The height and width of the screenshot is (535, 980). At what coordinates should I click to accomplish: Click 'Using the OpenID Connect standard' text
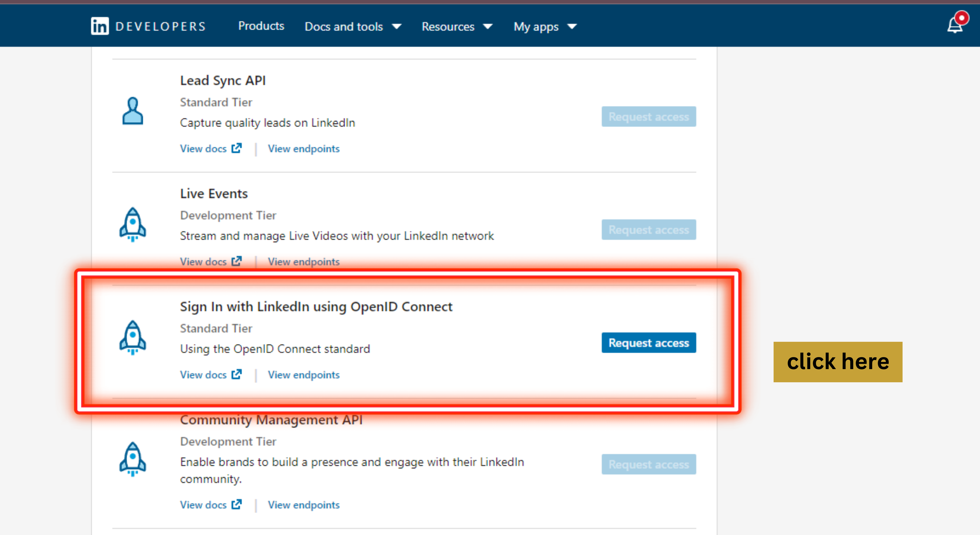click(x=275, y=349)
